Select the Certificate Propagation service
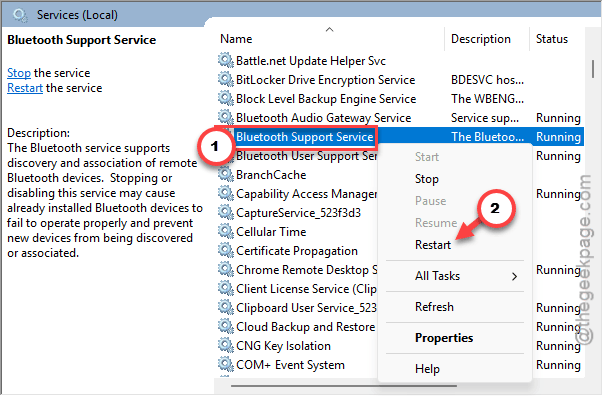This screenshot has width=603, height=396. [297, 251]
